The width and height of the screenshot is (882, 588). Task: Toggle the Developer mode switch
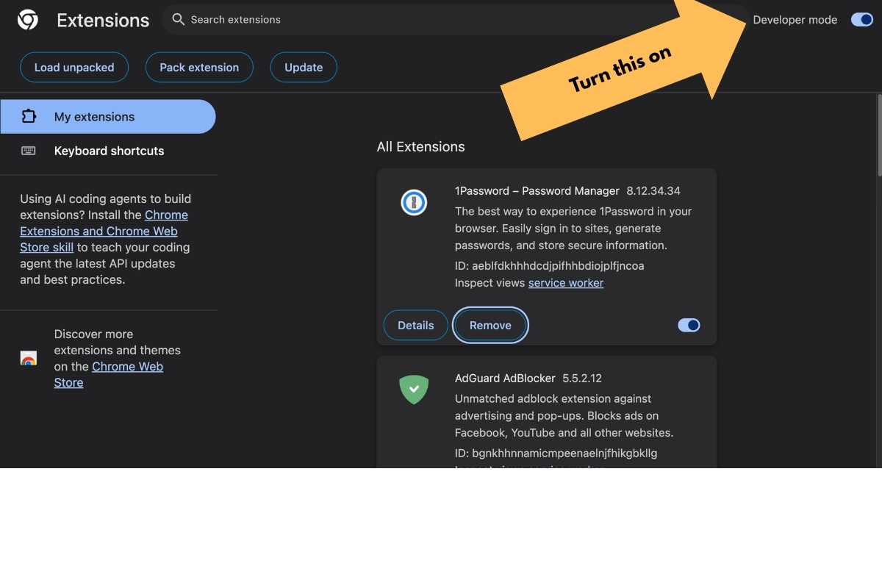point(861,20)
